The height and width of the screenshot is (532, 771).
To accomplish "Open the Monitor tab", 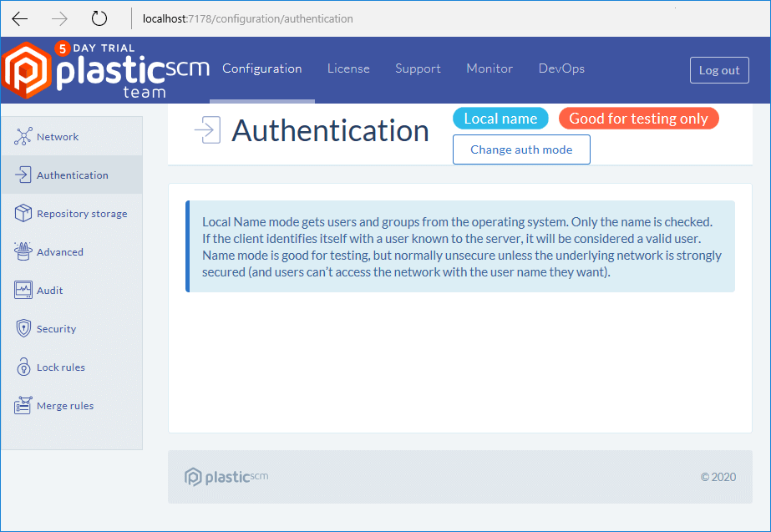I will tap(489, 68).
